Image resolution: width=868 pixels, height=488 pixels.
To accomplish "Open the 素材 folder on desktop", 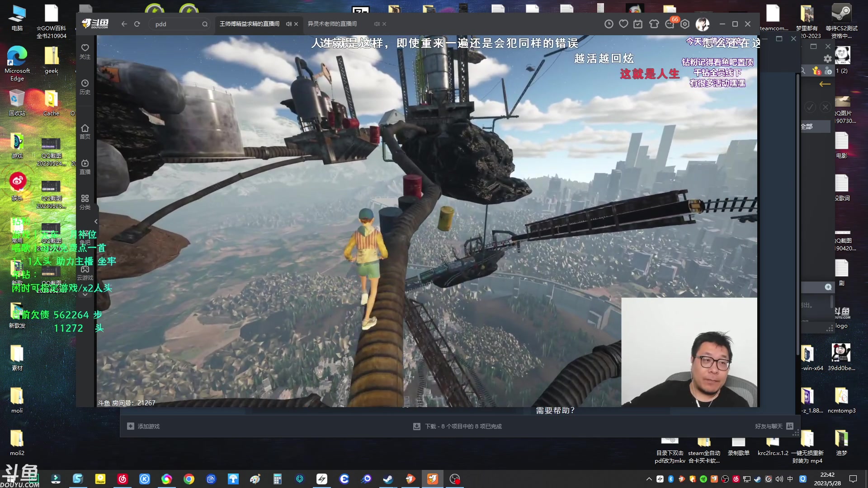I will (17, 358).
